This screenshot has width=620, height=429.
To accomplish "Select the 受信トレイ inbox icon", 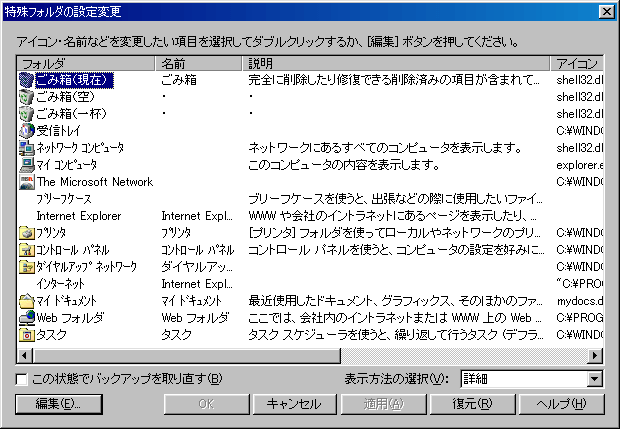I will click(x=26, y=131).
